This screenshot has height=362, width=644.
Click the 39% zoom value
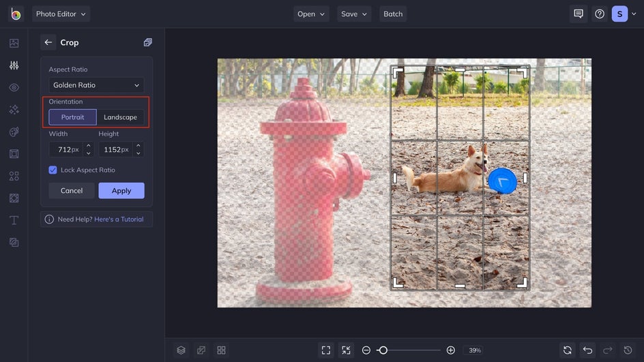pos(475,350)
